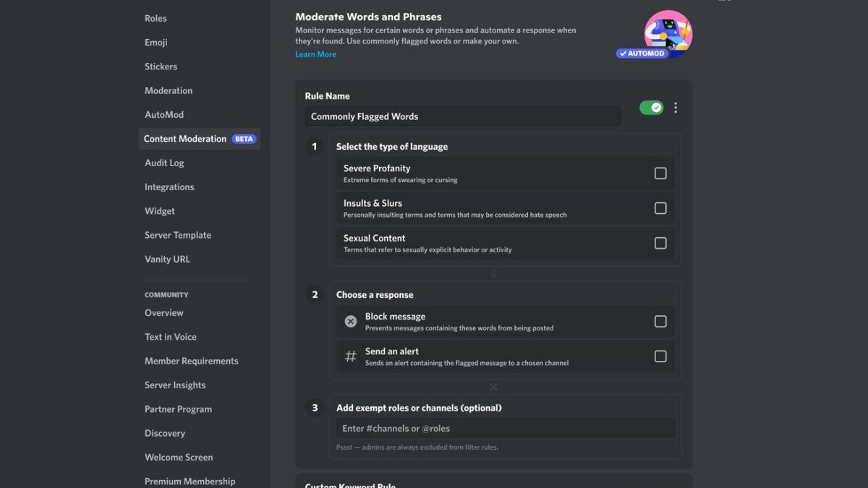Check the Insults & Slurs filter

point(660,207)
